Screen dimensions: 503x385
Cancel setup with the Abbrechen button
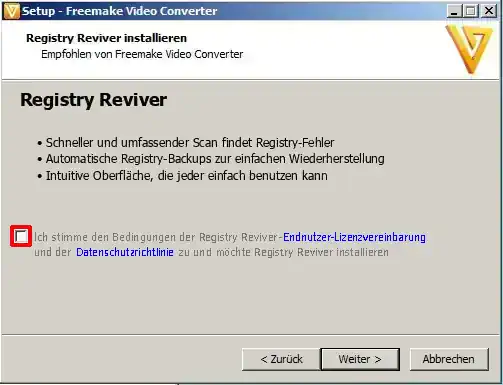(x=449, y=359)
